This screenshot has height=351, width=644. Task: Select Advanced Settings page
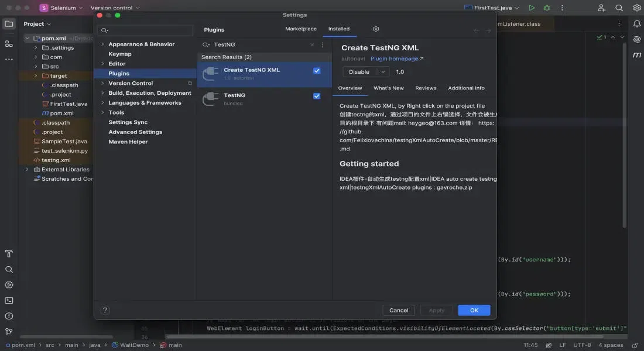(x=135, y=132)
